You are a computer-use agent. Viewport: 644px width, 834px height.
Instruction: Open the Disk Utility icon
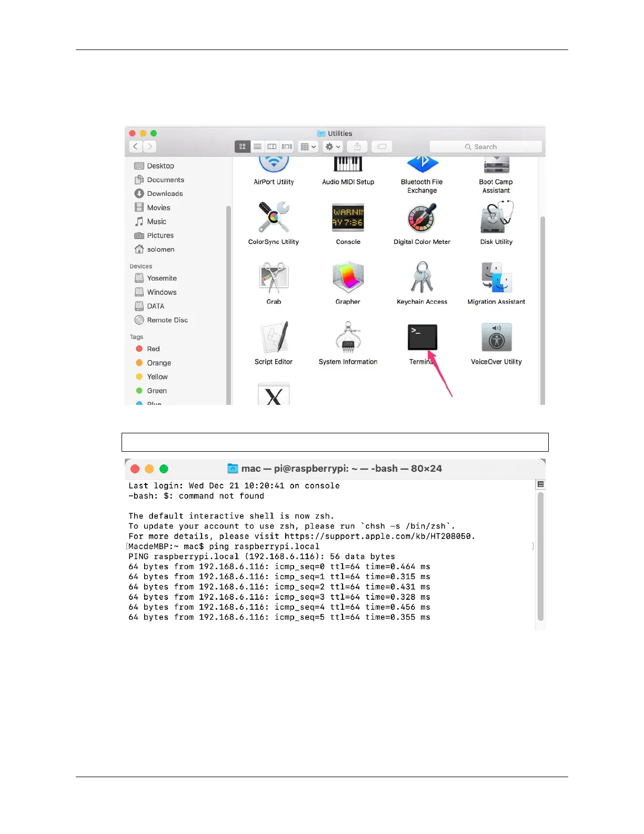click(497, 217)
